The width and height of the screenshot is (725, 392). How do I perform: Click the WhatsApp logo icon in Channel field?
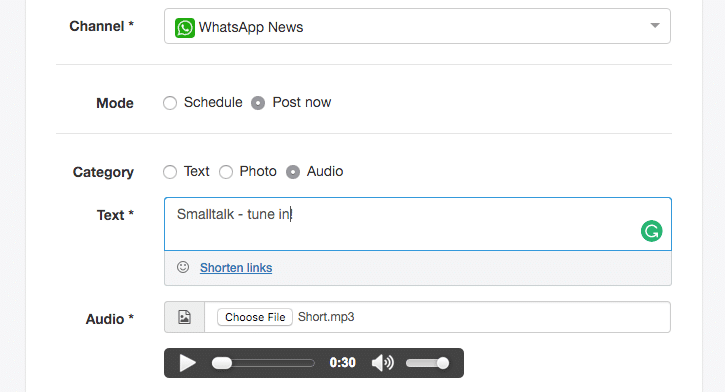[184, 28]
